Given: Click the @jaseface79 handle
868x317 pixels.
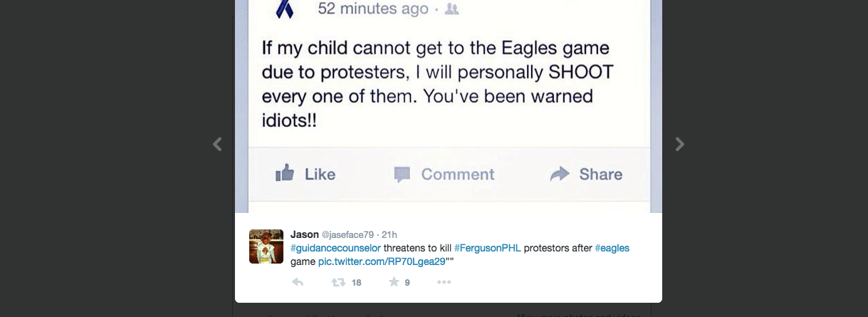Looking at the screenshot, I should pos(348,234).
